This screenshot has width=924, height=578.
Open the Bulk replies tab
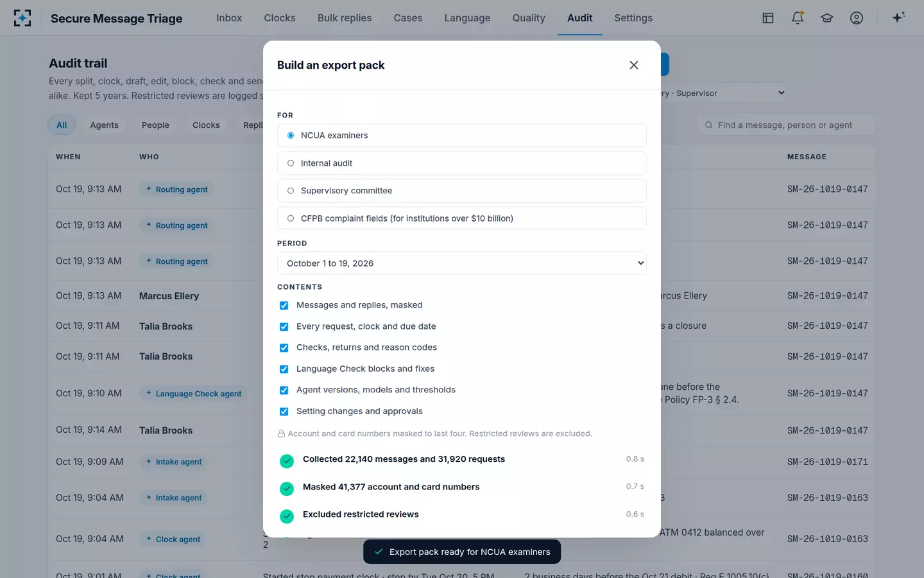(345, 18)
